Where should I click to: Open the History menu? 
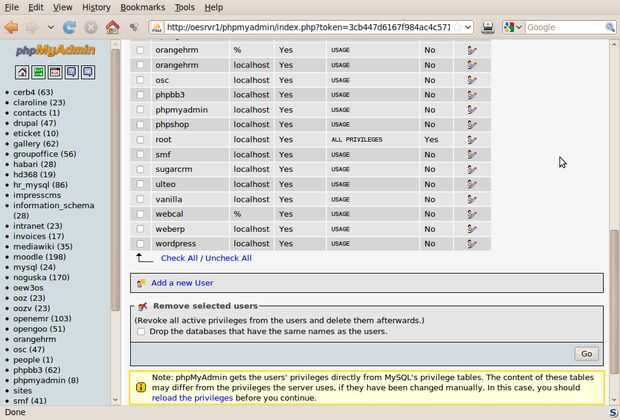(x=96, y=7)
